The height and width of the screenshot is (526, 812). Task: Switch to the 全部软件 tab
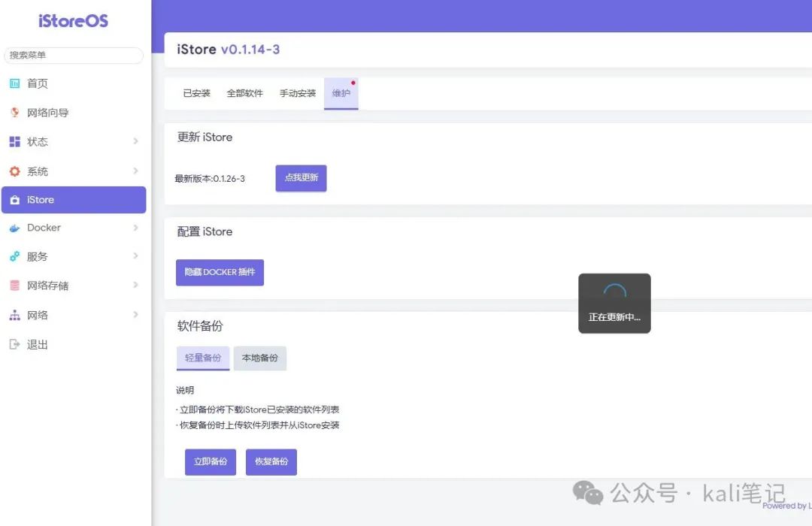point(244,93)
